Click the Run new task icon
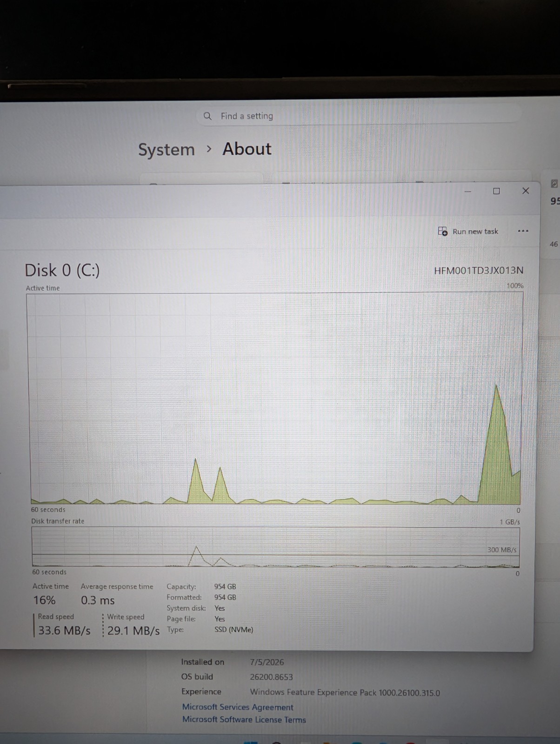Viewport: 560px width, 744px height. tap(443, 231)
